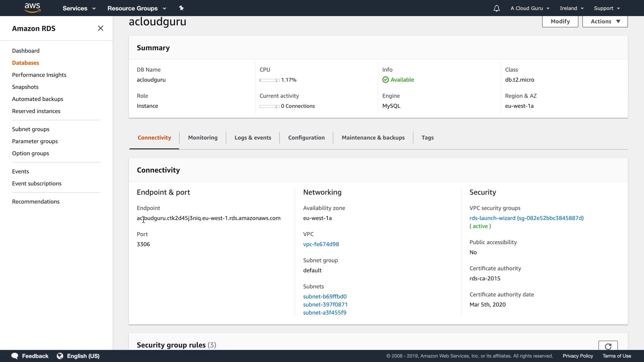This screenshot has width=644, height=362.
Task: Open the vpc-fe674d98 link
Action: tap(321, 244)
